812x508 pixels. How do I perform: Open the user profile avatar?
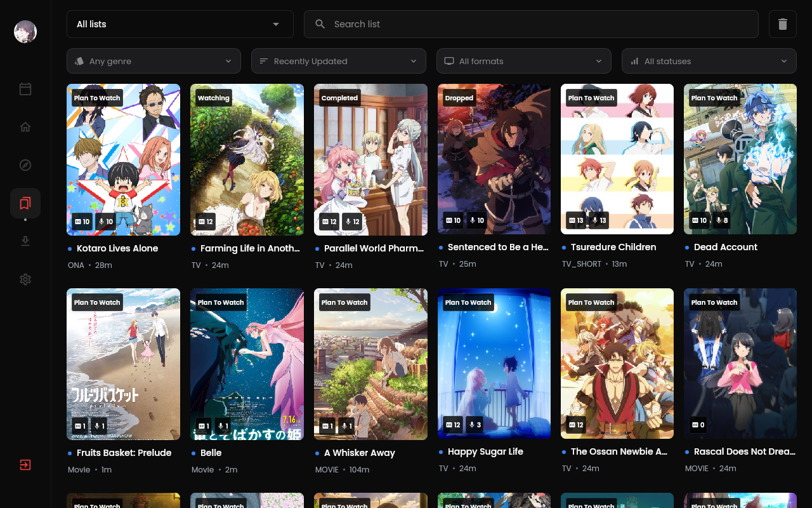pos(25,32)
